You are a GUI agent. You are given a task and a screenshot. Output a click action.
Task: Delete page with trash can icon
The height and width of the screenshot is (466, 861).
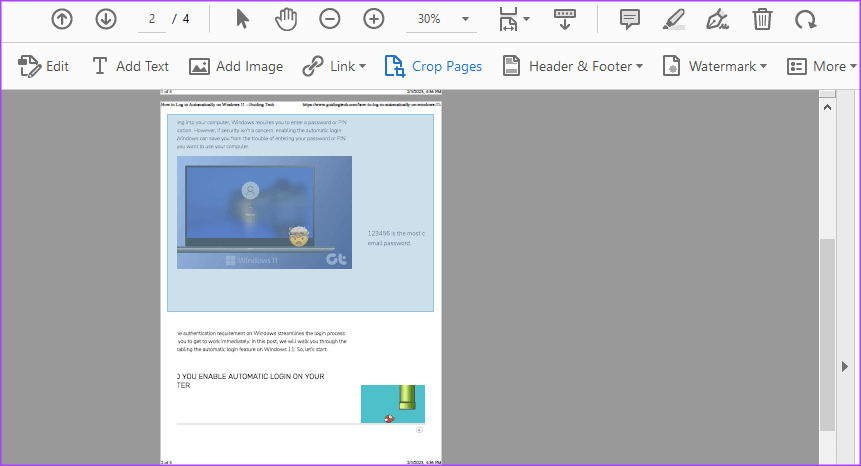(x=762, y=19)
